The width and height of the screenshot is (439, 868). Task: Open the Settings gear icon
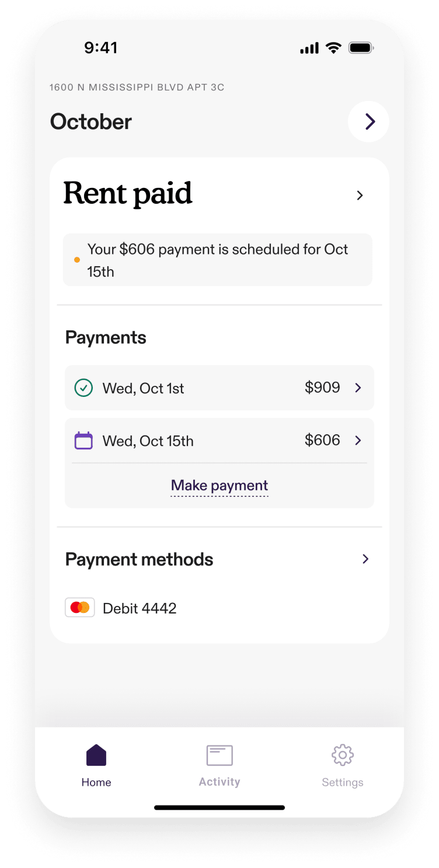point(343,755)
